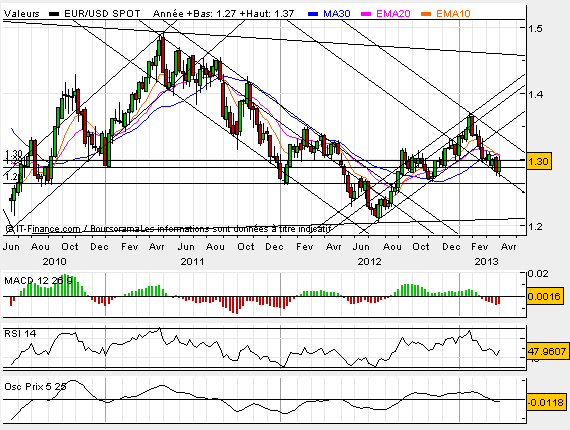Click the yellow oscillator value box -0.0118
This screenshot has height=430, width=570.
tap(546, 402)
